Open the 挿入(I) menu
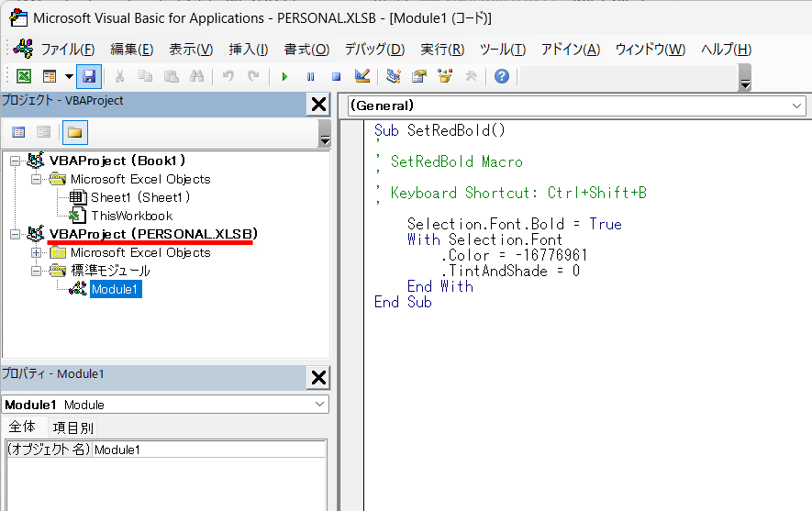 [248, 50]
